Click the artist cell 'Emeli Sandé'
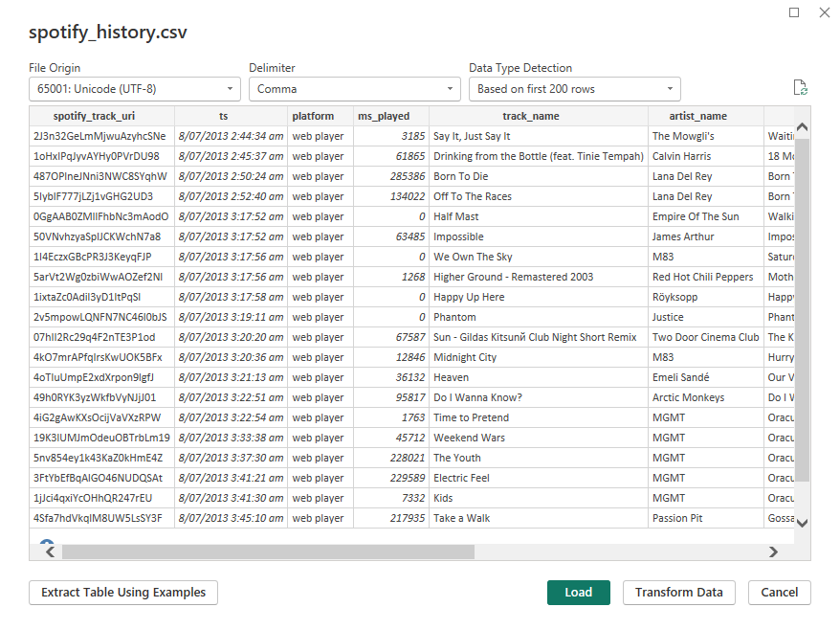840x630 pixels. 705,377
